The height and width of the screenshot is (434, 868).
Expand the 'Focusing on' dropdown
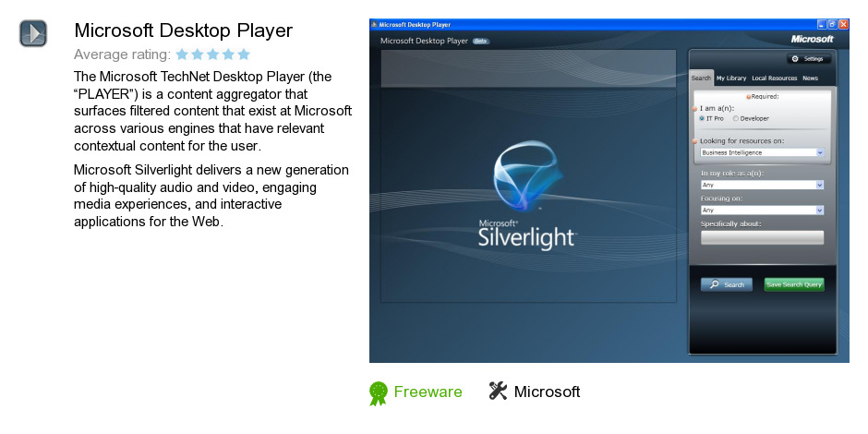(762, 211)
